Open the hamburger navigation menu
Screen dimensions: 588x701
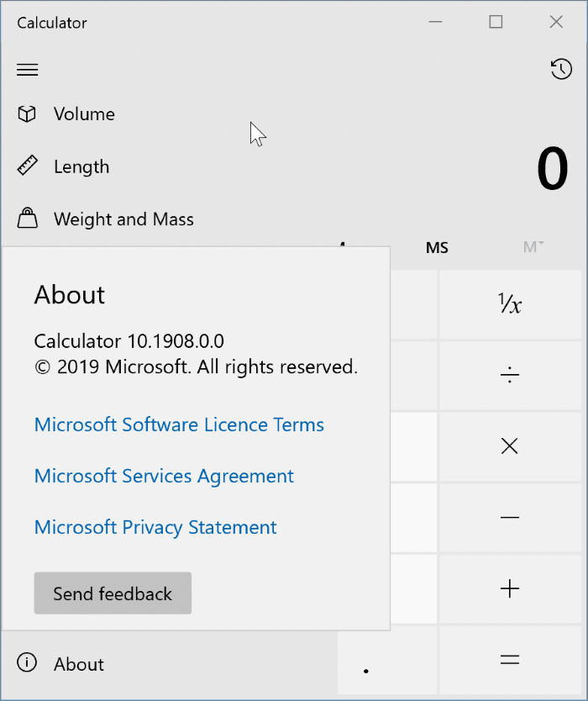click(27, 70)
